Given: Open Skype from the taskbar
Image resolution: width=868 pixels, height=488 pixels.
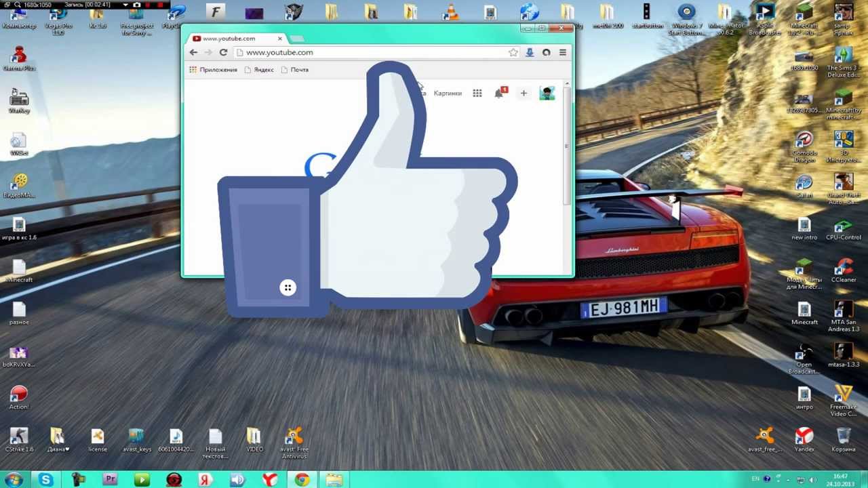Looking at the screenshot, I should point(46,480).
